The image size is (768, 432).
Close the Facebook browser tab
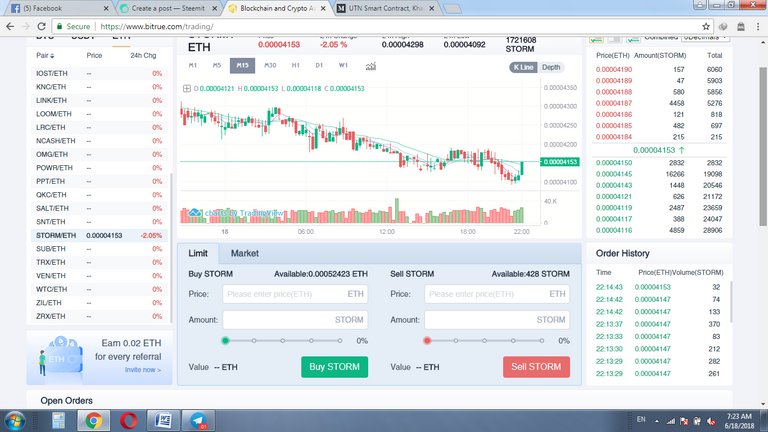click(x=106, y=8)
